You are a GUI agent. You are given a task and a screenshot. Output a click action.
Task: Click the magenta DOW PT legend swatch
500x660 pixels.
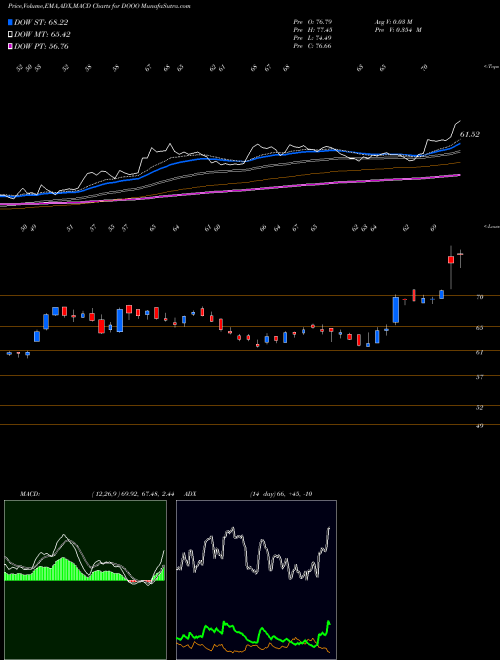pyautogui.click(x=10, y=46)
